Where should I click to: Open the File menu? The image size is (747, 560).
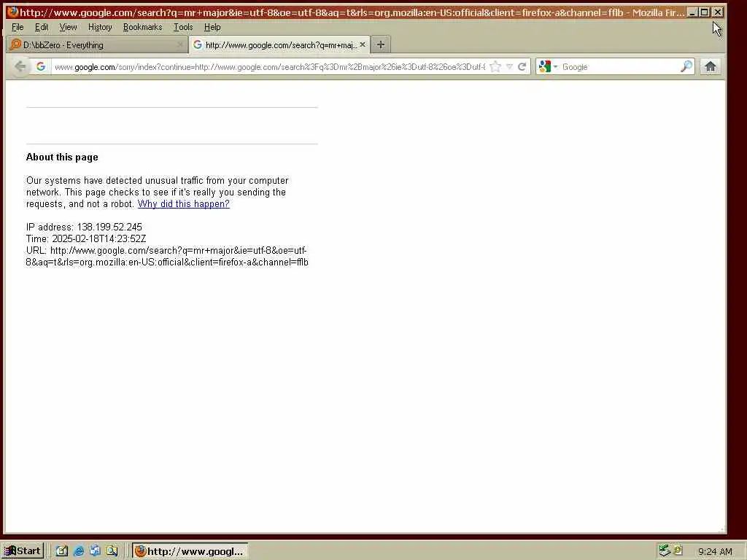[18, 27]
